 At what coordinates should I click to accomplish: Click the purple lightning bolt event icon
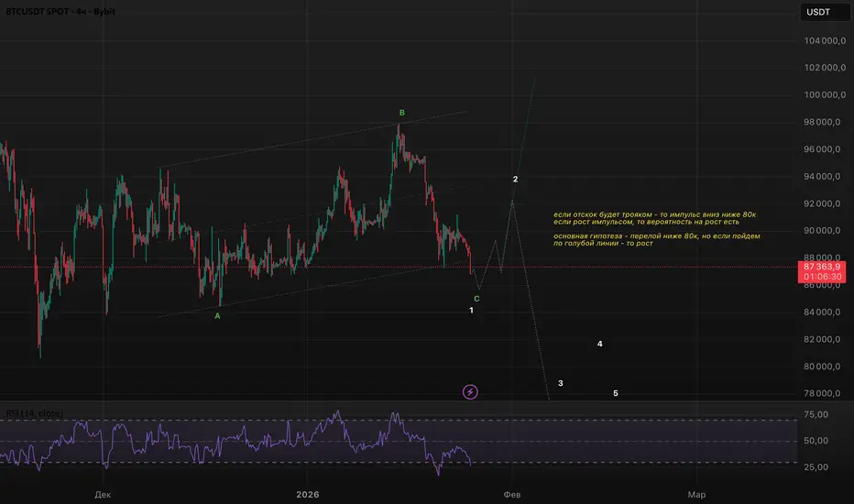470,392
